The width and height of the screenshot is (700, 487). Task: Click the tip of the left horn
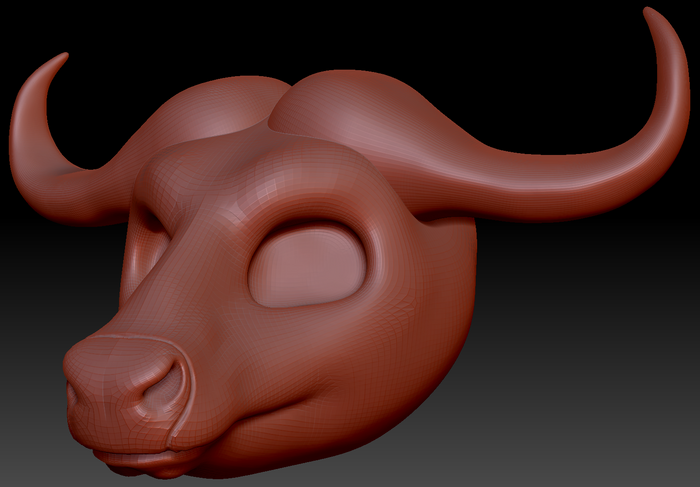(x=64, y=56)
